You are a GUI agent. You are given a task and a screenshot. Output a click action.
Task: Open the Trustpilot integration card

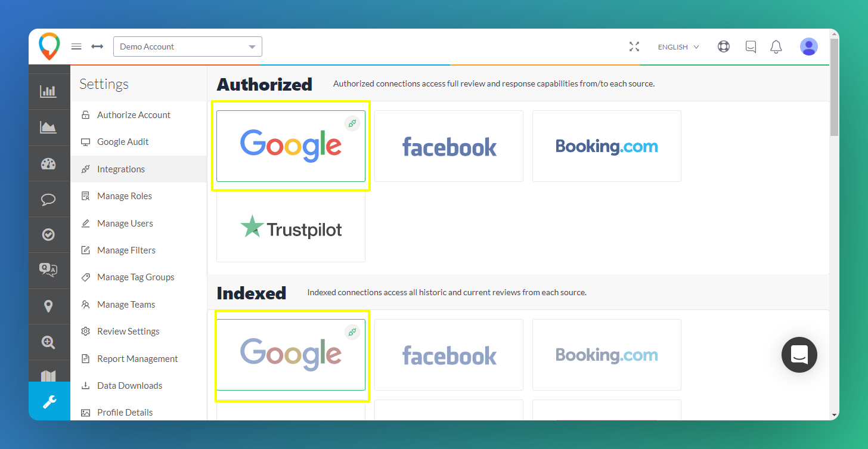(291, 227)
